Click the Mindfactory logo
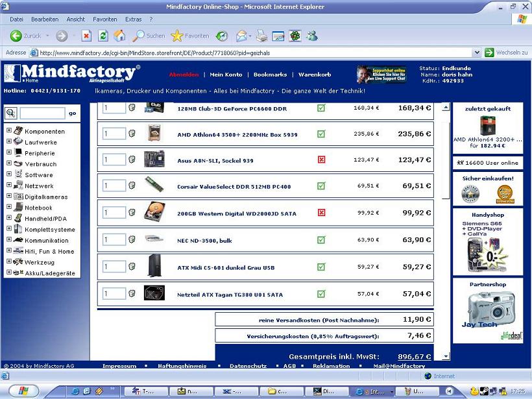 coord(72,73)
